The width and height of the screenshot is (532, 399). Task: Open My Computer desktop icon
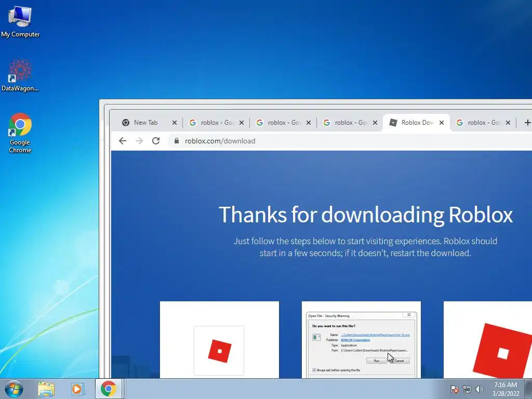pos(20,21)
